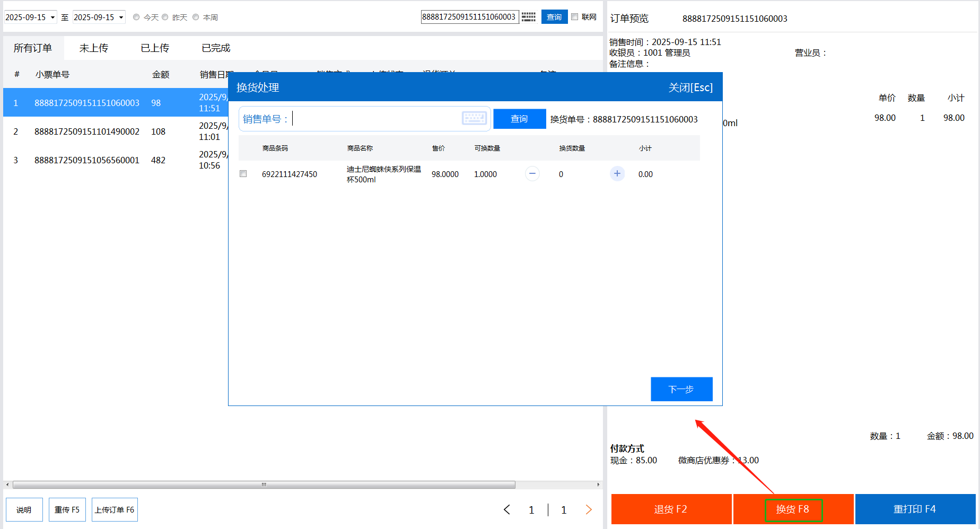Select the 昨天 radio button
Viewport: 980px width, 529px height.
(165, 17)
